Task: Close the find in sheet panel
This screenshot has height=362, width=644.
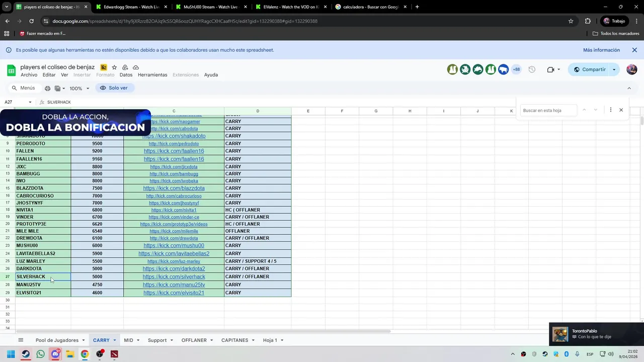Action: pos(621,110)
